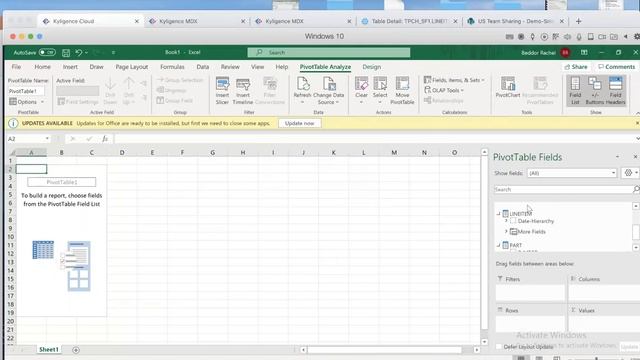Check Defer Layout Update checkbox
The width and height of the screenshot is (640, 360).
click(499, 347)
